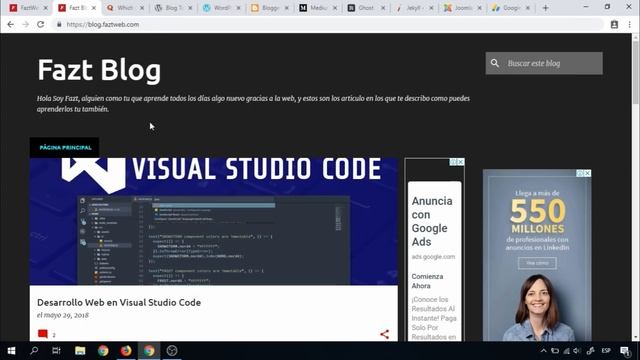Open comments icon on the Visual Studio Code post
The image size is (640, 360).
click(x=43, y=334)
